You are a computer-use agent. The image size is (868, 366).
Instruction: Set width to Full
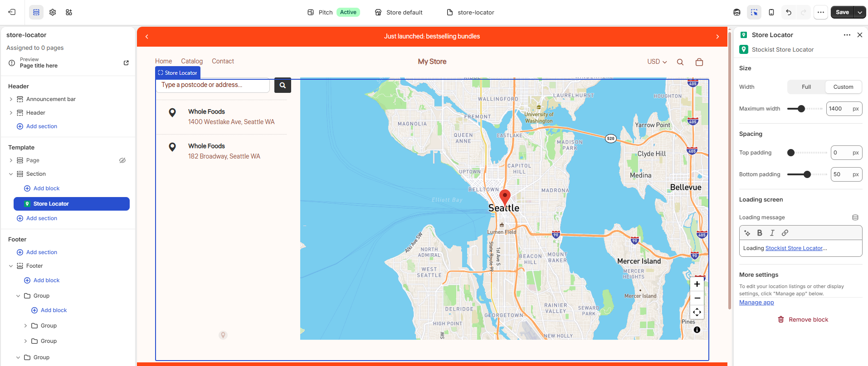806,87
